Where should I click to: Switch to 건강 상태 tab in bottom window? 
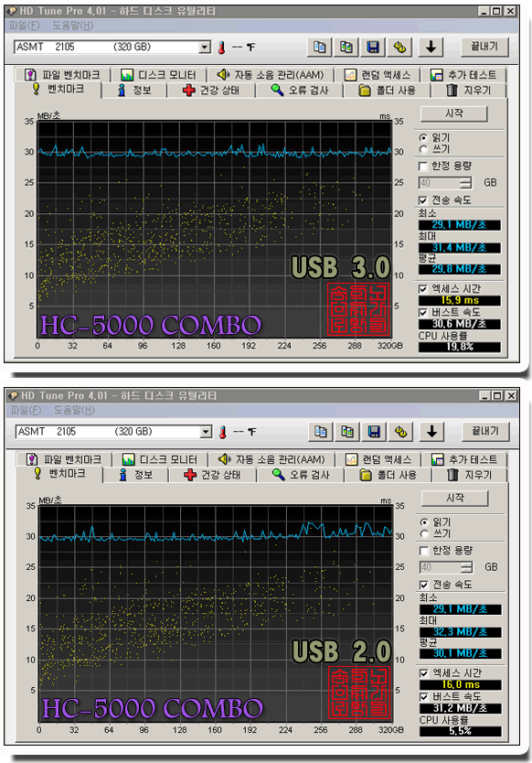coord(212,475)
